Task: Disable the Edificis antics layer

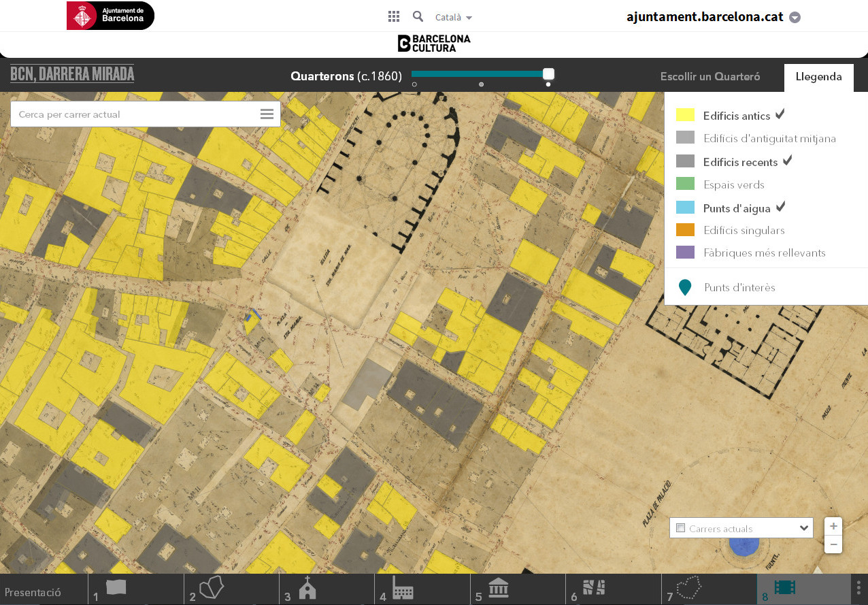Action: coord(737,116)
